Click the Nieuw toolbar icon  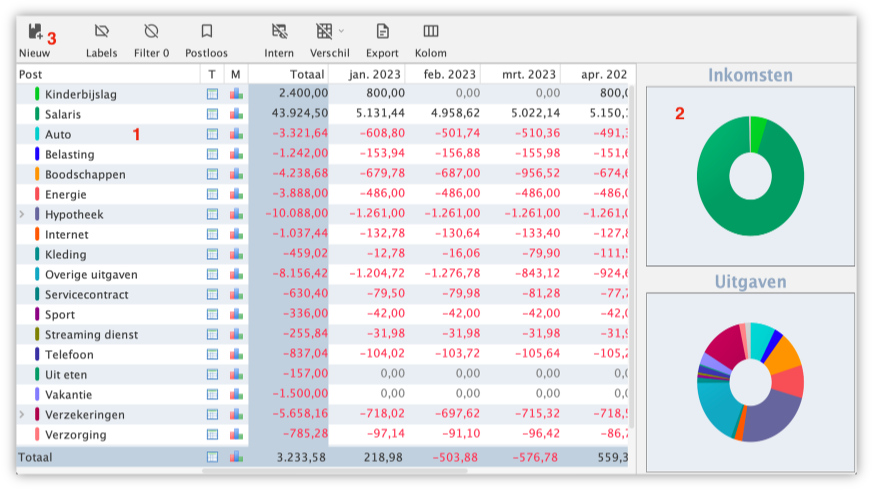pyautogui.click(x=34, y=32)
